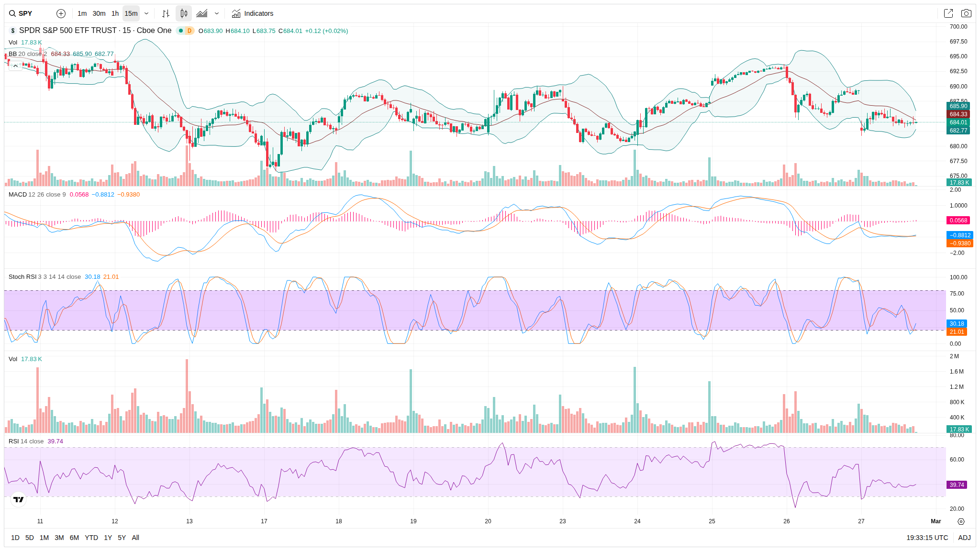Viewport: 980px width, 551px height.
Task: Expand the chart style dropdown arrow
Action: coord(217,13)
